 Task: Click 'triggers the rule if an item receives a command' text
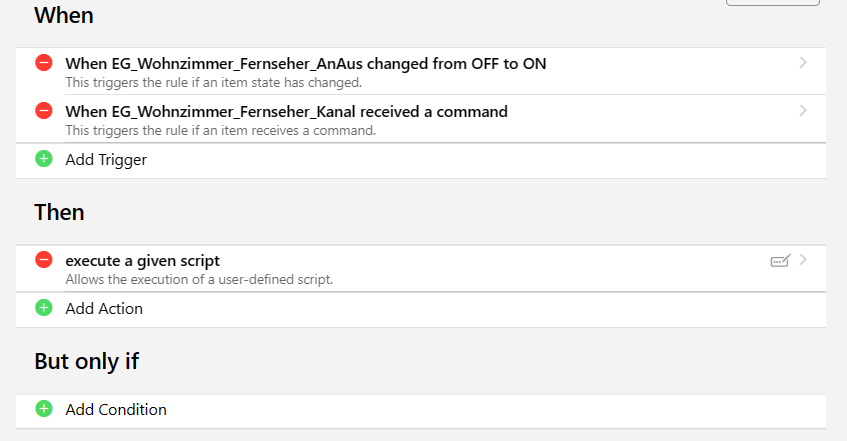(220, 130)
